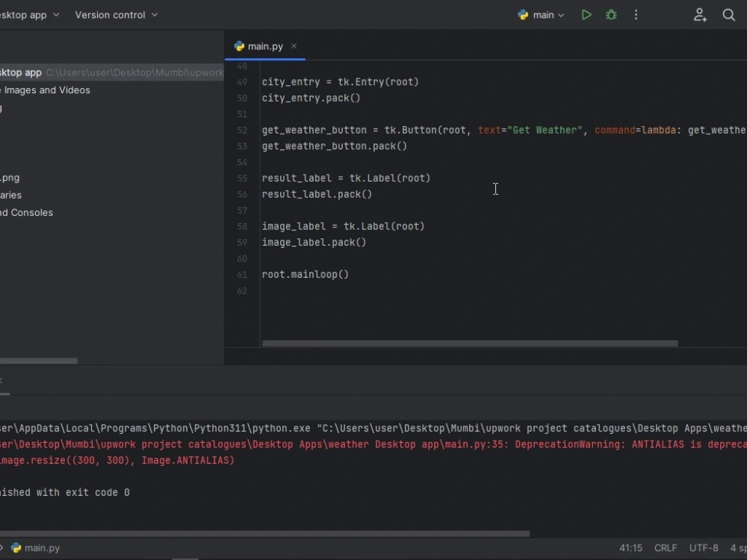The height and width of the screenshot is (560, 747).
Task: Select the main.py editor tab
Action: [x=265, y=46]
